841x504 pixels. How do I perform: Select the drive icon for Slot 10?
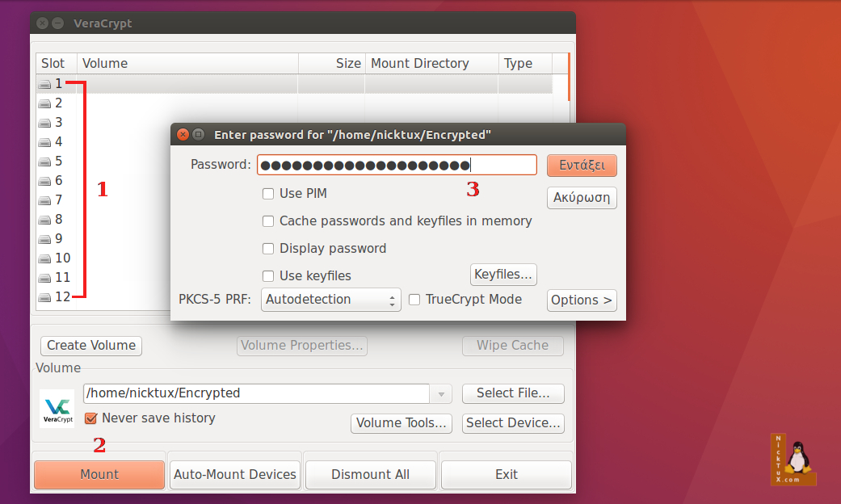click(44, 258)
